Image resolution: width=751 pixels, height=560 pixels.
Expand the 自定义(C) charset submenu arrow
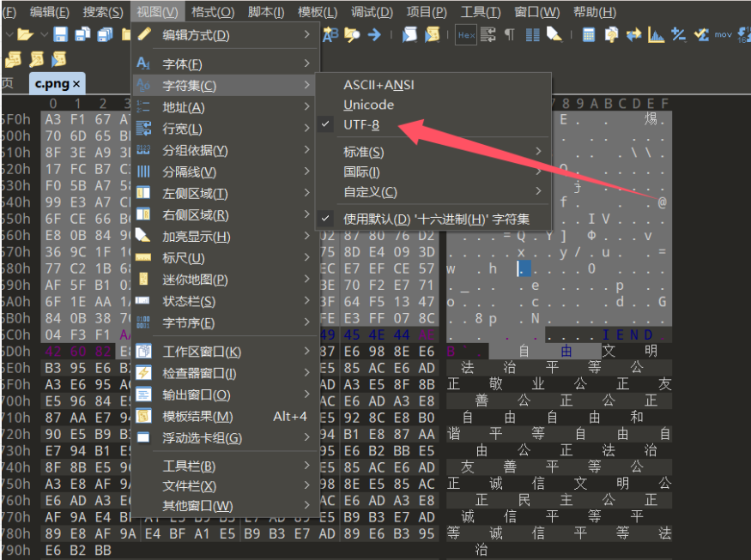click(538, 191)
